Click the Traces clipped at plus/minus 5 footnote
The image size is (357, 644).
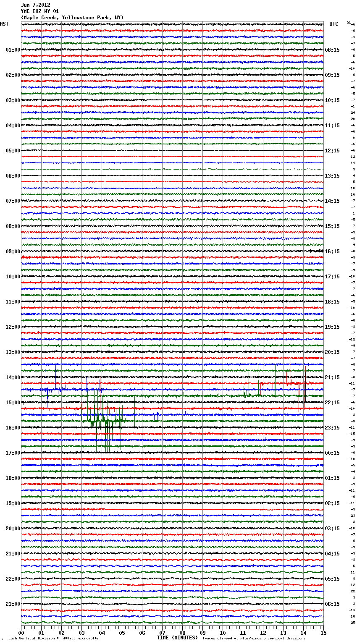[x=254, y=638]
